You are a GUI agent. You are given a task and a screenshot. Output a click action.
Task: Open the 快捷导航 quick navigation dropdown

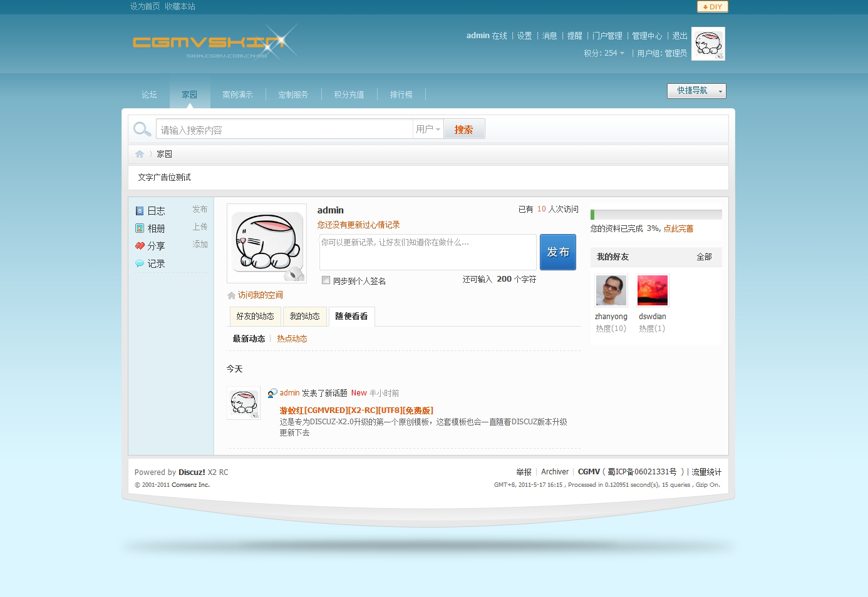(696, 91)
